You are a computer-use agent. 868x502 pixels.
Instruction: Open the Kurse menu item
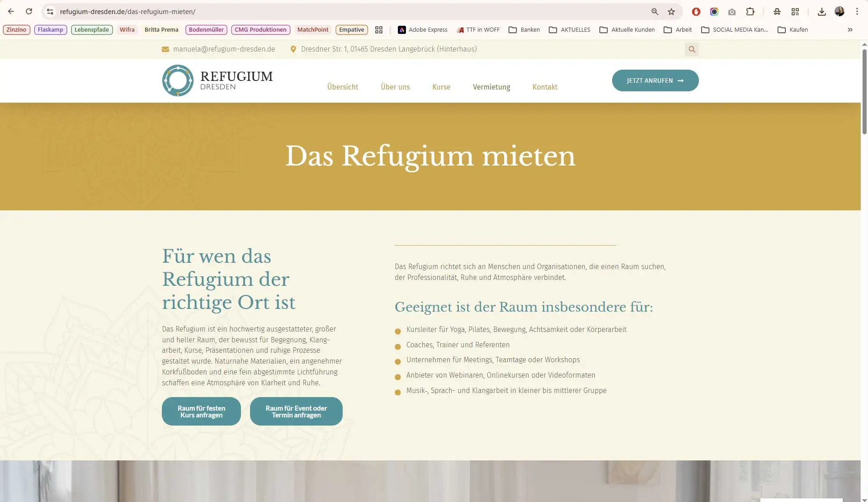click(x=441, y=87)
